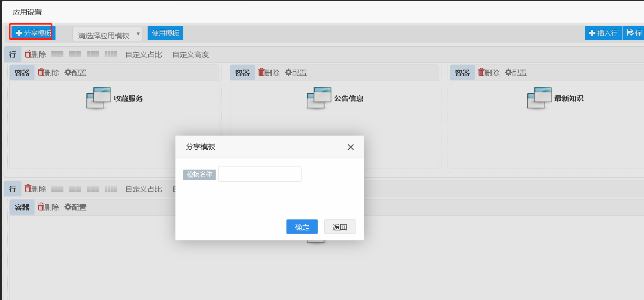Click the 分享模板 button
Viewport: 644px width, 300px height.
pos(33,33)
